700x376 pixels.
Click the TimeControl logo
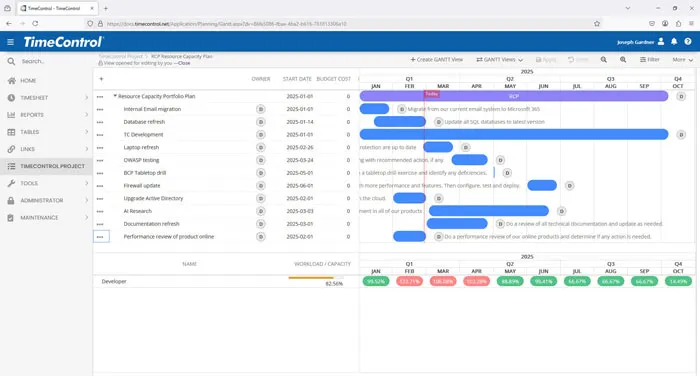(63, 42)
